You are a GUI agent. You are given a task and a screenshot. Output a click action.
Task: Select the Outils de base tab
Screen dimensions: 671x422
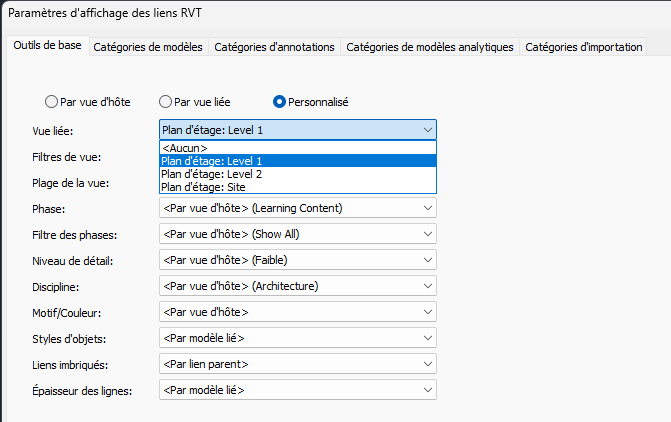[x=48, y=45]
